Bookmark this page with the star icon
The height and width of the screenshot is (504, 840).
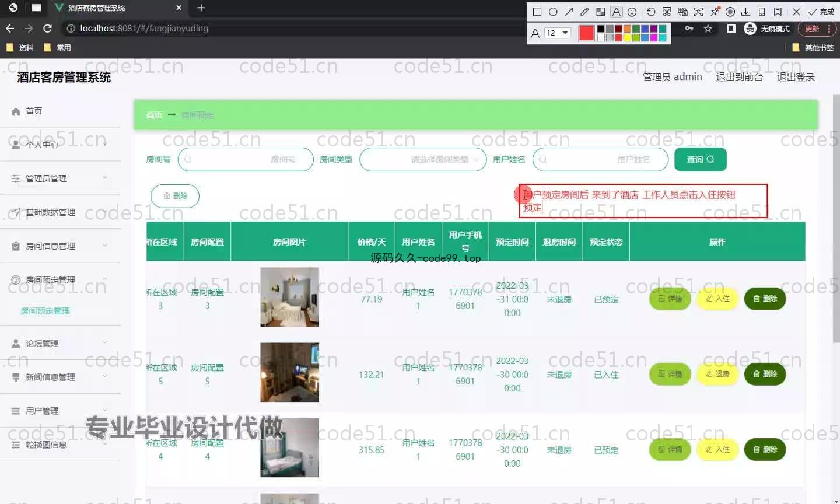[708, 29]
